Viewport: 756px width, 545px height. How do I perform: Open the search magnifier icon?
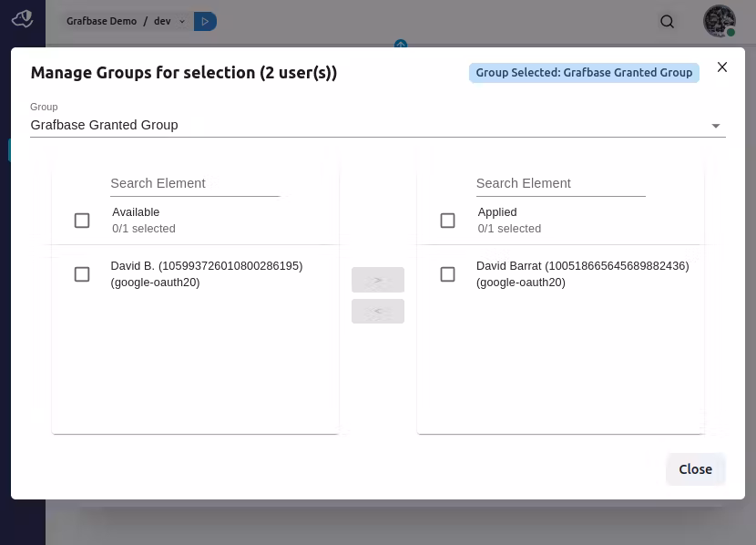tap(667, 21)
